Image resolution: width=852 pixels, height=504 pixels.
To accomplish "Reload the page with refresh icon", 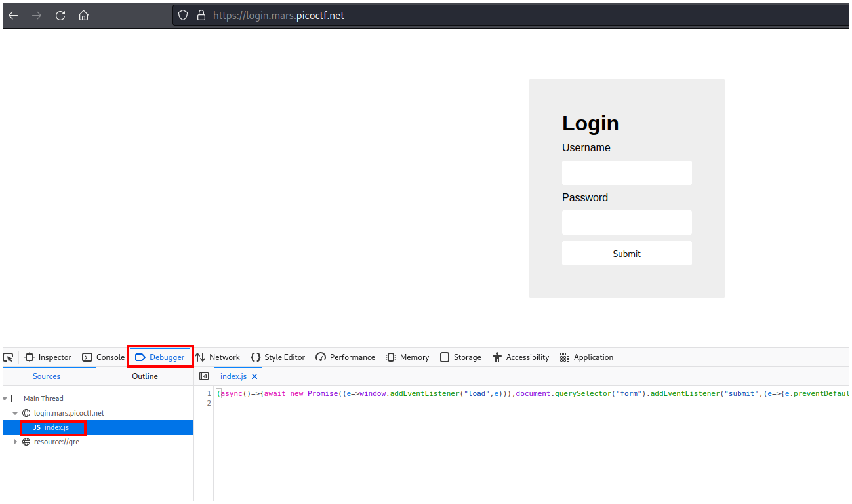I will point(60,16).
